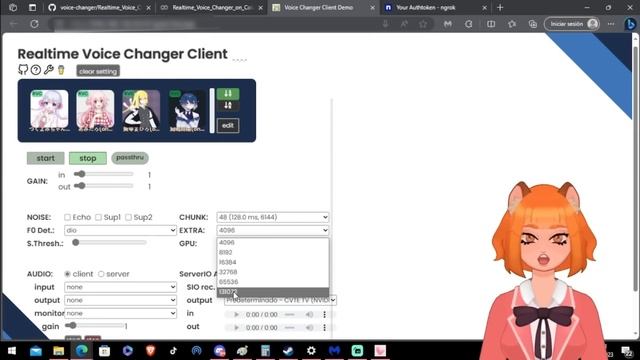Screen dimensions: 640x360
Task: Switch to the Your Authtoken ngrok tab
Action: 436,7
